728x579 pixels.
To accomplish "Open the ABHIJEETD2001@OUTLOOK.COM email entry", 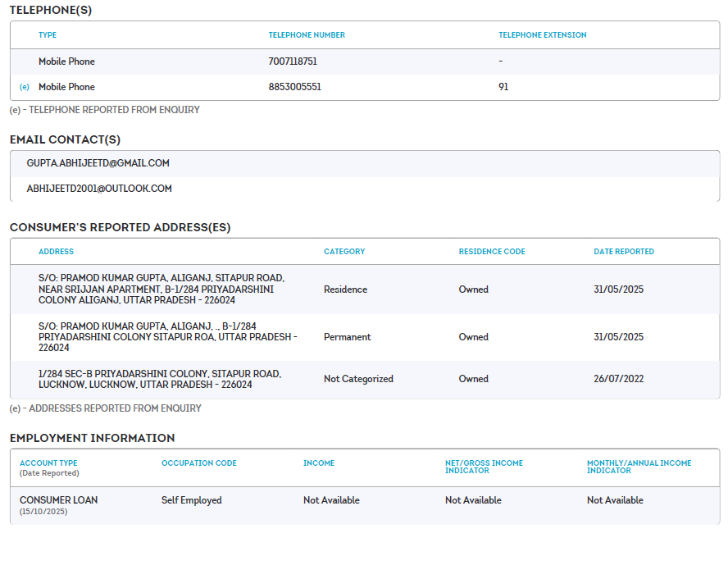I will point(99,189).
